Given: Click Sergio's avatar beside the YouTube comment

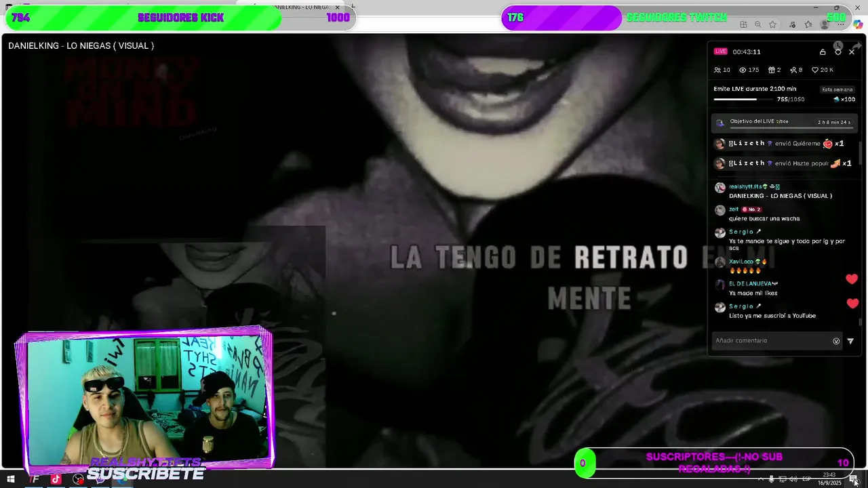Looking at the screenshot, I should coord(720,308).
